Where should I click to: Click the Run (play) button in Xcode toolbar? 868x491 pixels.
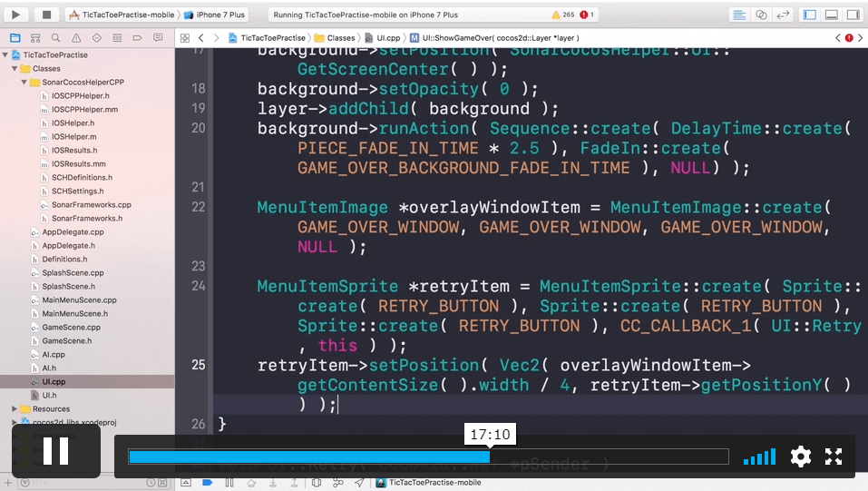pos(15,15)
